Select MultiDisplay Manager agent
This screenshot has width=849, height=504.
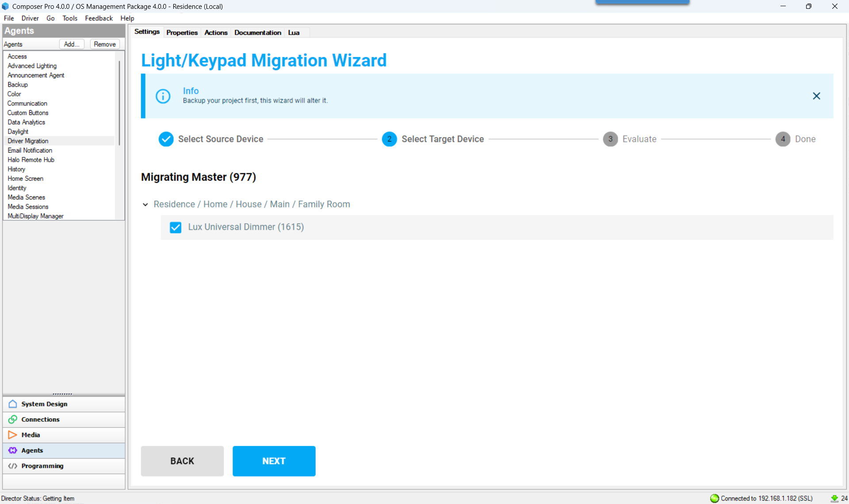coord(35,216)
